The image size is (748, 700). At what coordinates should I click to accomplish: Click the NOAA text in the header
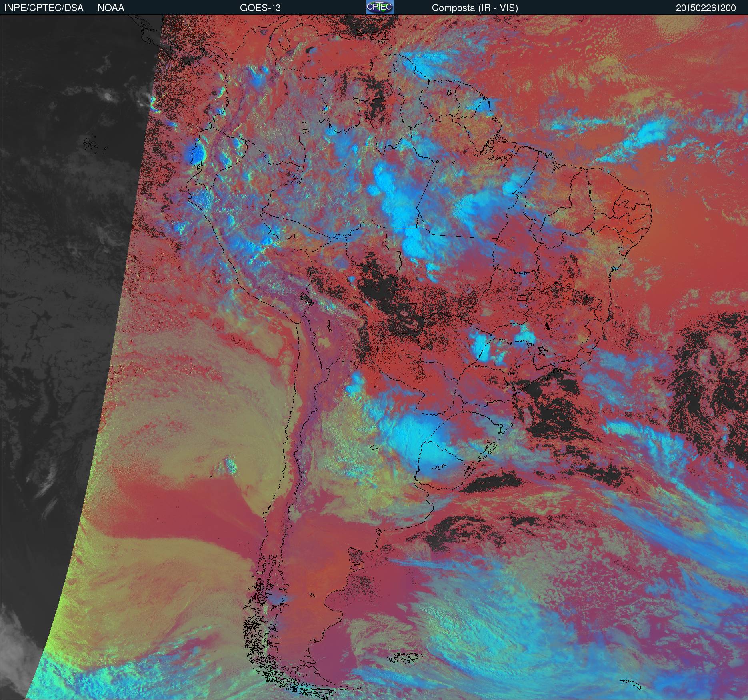tap(111, 8)
